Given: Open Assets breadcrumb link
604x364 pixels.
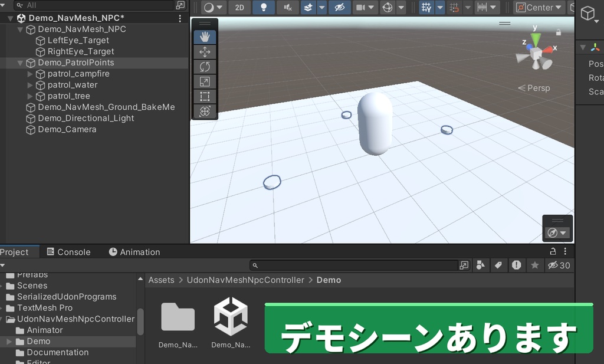Looking at the screenshot, I should (x=161, y=280).
